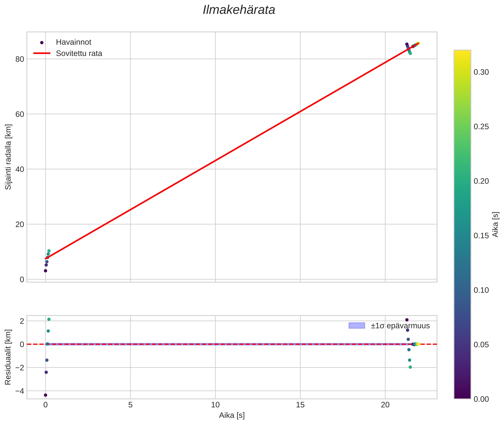This screenshot has width=504, height=424.
Task: Click the dark residual point near 2 at right
Action: 407,320
